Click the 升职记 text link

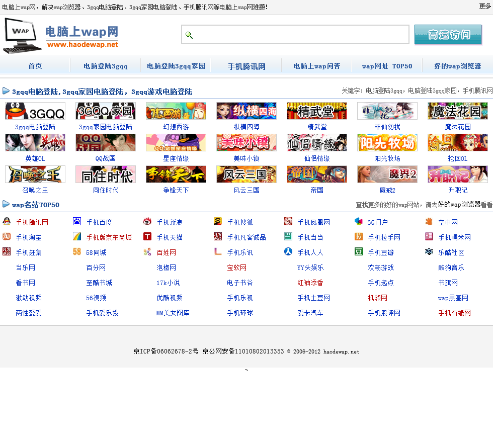(458, 191)
